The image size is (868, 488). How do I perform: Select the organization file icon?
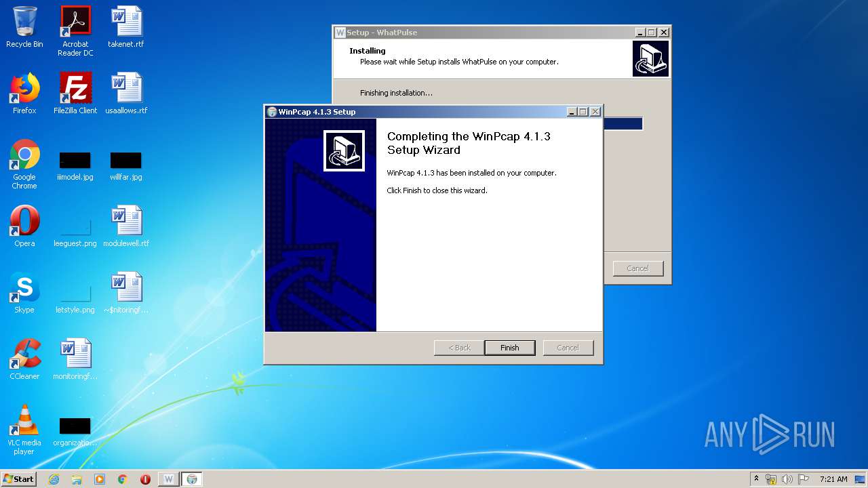(75, 432)
